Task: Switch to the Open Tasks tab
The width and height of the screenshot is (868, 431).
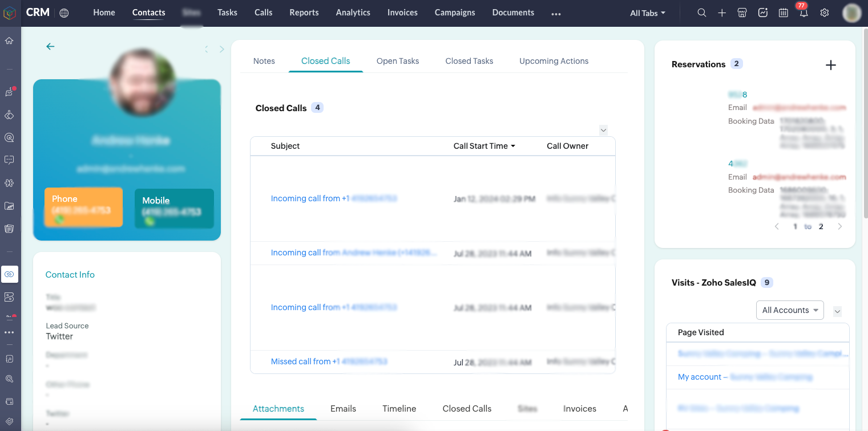Action: 398,61
